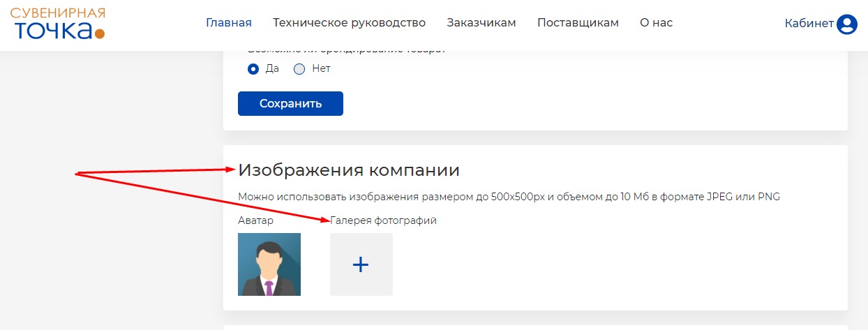The height and width of the screenshot is (330, 868).
Task: Click the company avatar image
Action: [x=269, y=264]
